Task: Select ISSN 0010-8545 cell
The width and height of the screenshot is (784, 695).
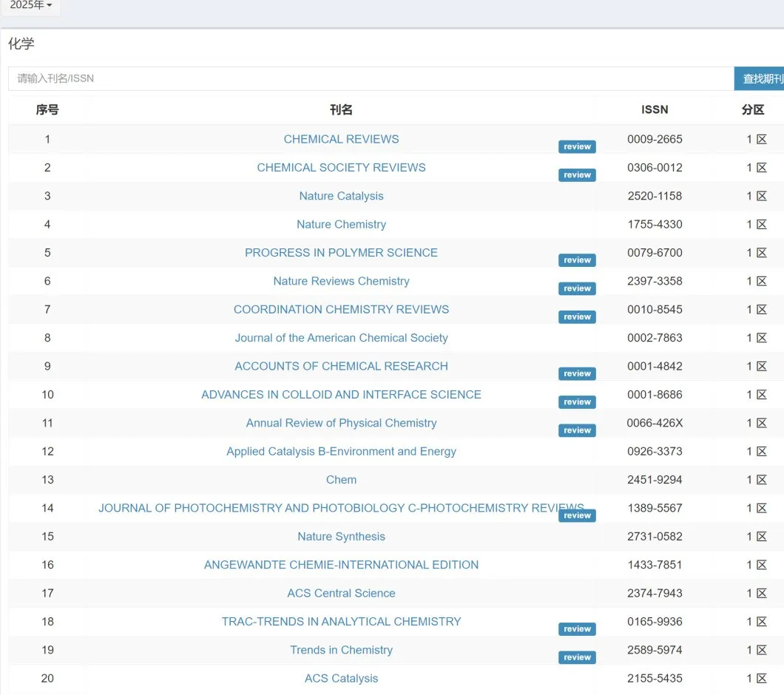Action: pos(655,310)
